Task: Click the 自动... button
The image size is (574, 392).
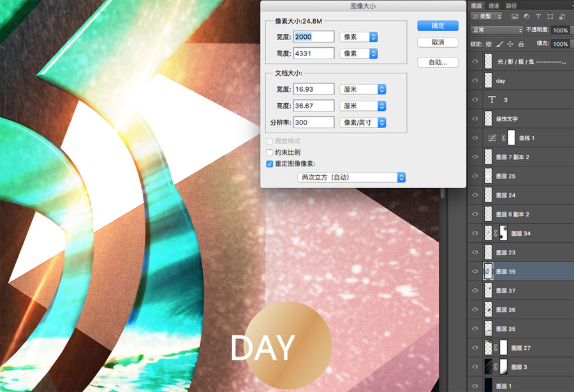Action: [x=438, y=62]
